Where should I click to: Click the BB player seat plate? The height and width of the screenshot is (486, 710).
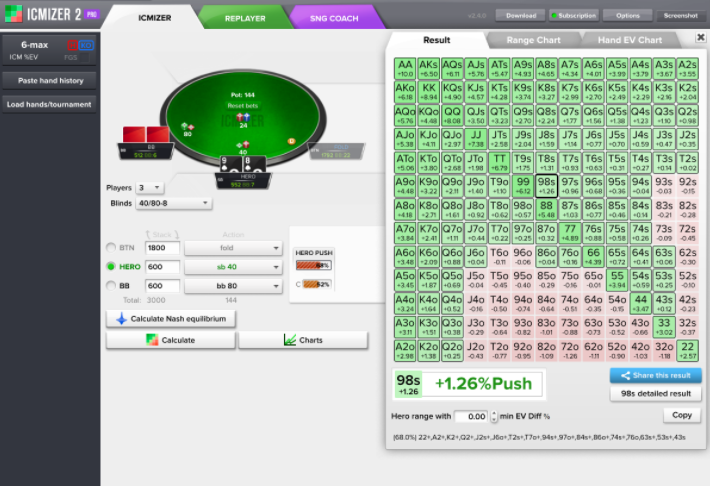pyautogui.click(x=145, y=151)
